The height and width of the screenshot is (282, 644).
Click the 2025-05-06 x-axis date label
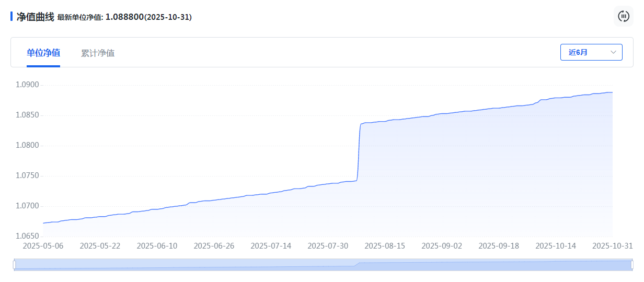[x=43, y=245]
